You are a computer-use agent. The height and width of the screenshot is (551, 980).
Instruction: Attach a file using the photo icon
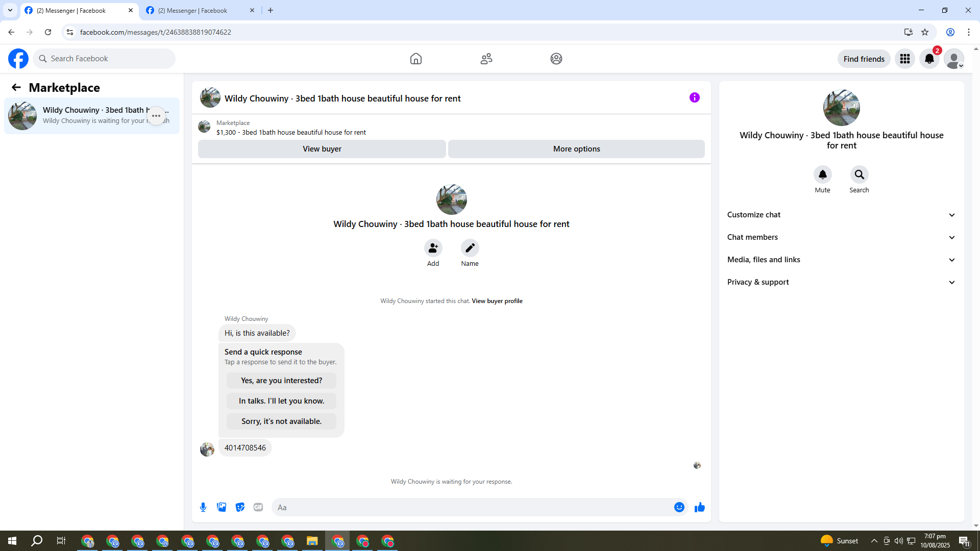[x=222, y=507]
